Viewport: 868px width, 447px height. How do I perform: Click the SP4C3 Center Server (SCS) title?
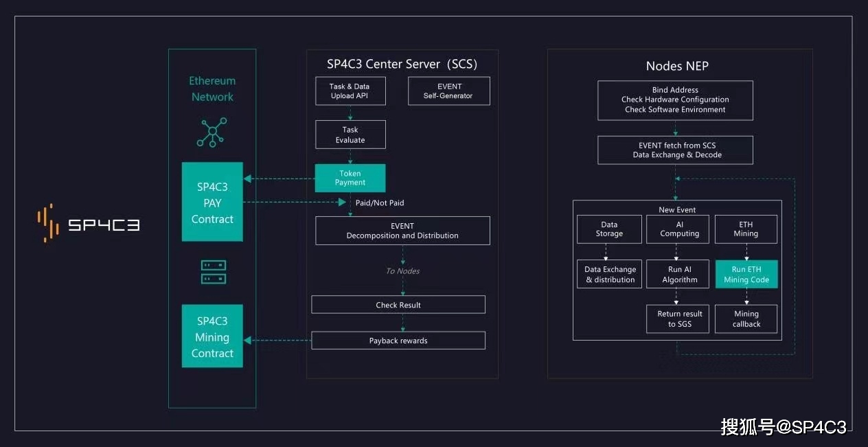click(x=402, y=64)
